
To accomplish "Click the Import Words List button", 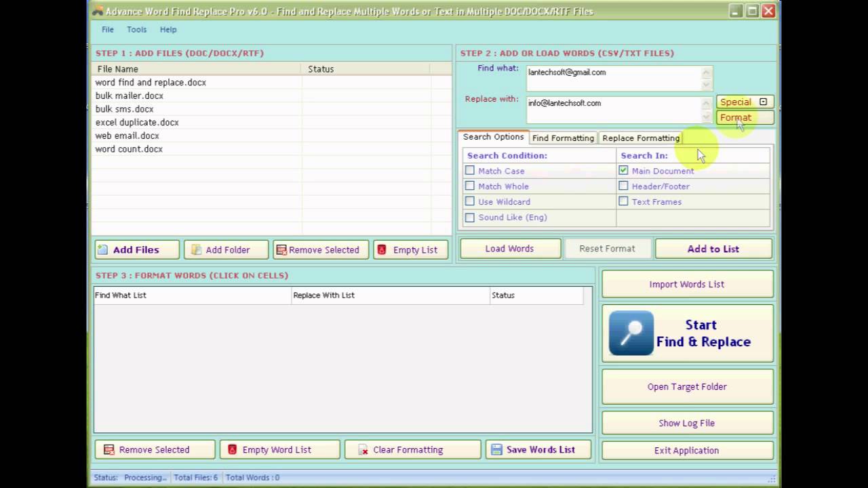I will 687,284.
